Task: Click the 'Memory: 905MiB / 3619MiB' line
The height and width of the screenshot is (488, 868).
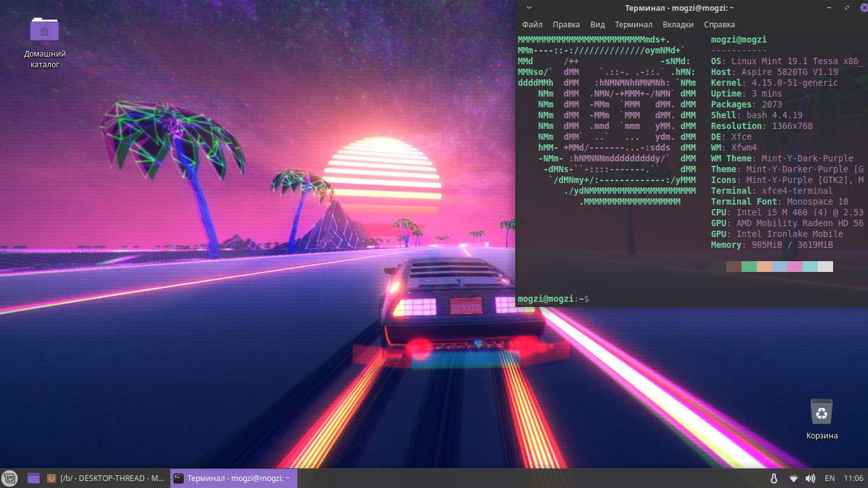Action: [772, 245]
